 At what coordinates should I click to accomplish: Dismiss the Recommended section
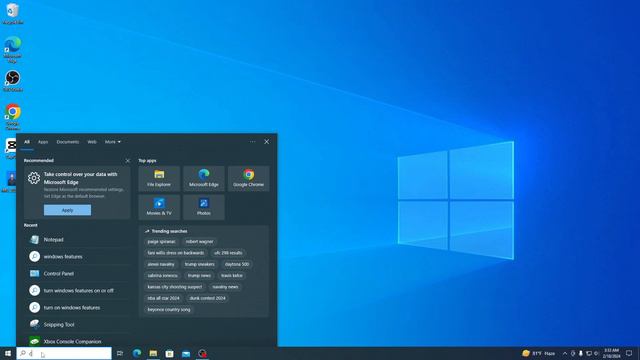[x=128, y=161]
